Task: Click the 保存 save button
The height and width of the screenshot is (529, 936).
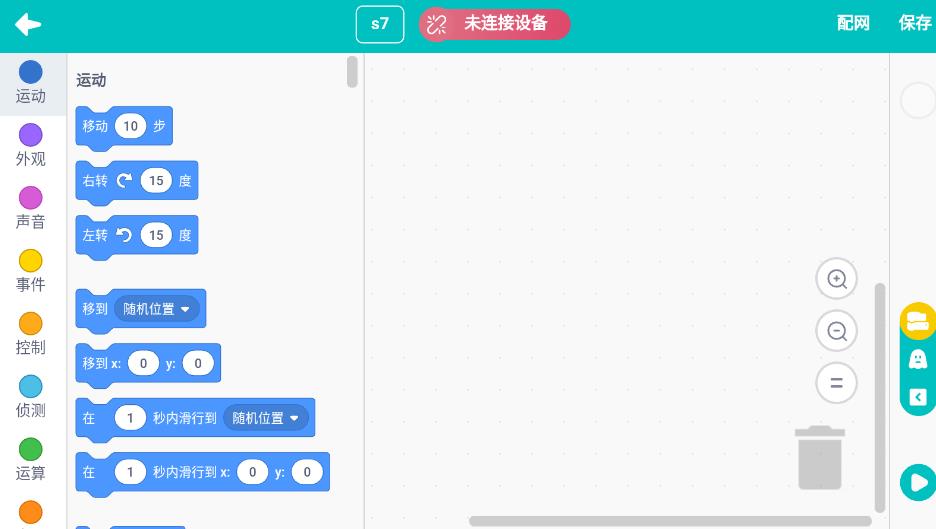Action: [x=914, y=24]
